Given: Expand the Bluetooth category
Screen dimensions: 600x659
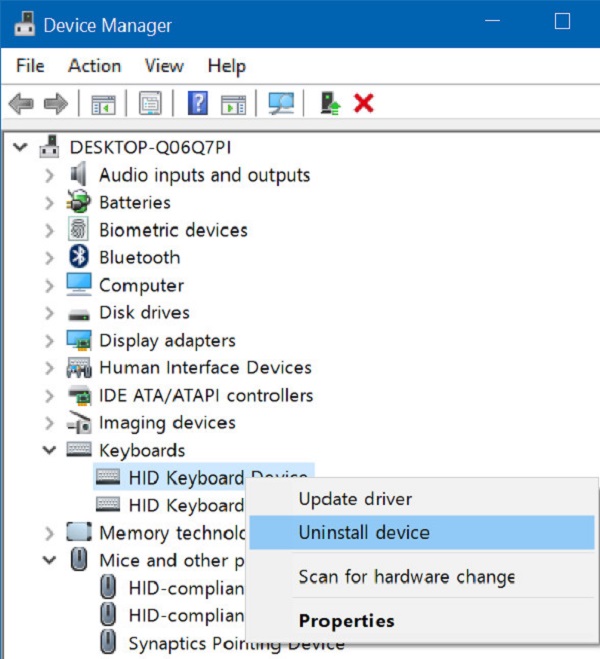Looking at the screenshot, I should [49, 258].
